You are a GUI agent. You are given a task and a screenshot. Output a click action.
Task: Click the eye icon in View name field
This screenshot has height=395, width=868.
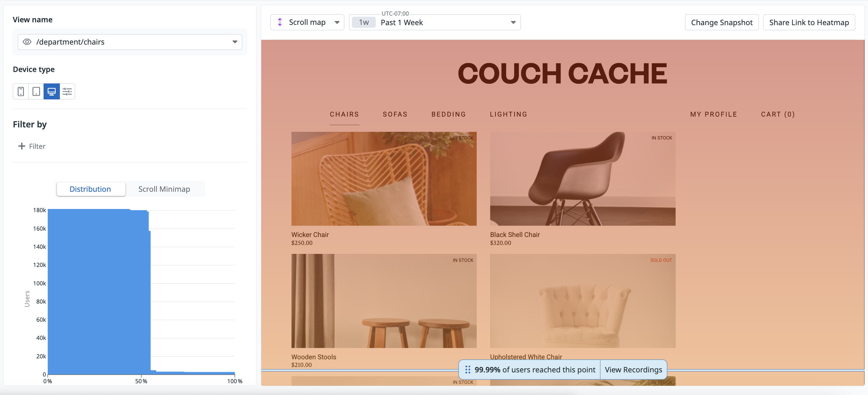(27, 42)
